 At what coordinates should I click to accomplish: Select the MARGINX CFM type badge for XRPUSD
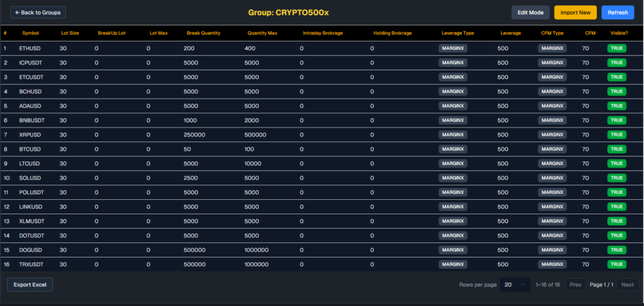pos(552,134)
